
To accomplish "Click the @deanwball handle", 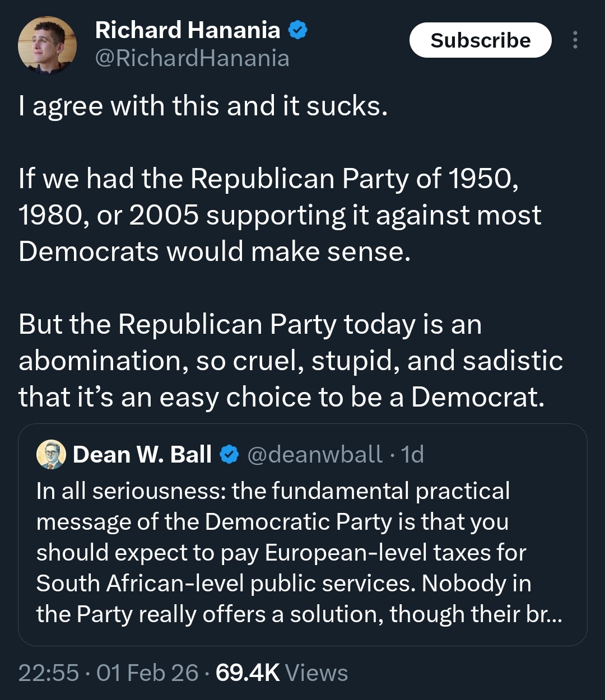I will [x=315, y=455].
